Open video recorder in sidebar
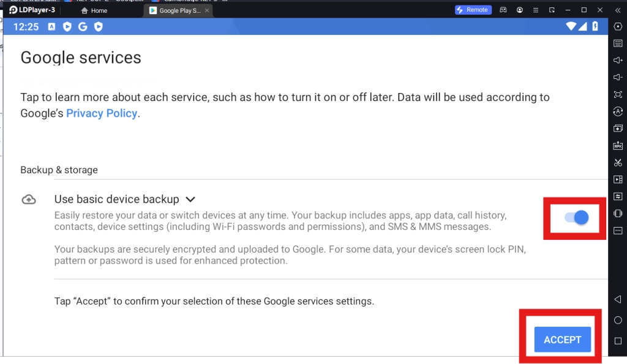The height and width of the screenshot is (364, 627). (x=618, y=179)
